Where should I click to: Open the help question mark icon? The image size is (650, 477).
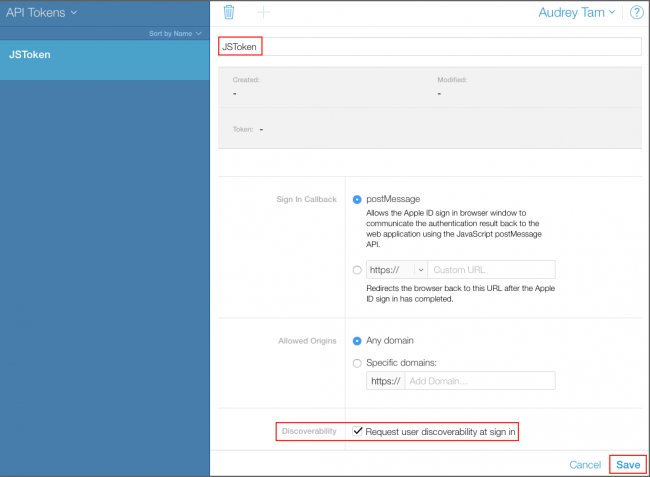click(x=637, y=12)
